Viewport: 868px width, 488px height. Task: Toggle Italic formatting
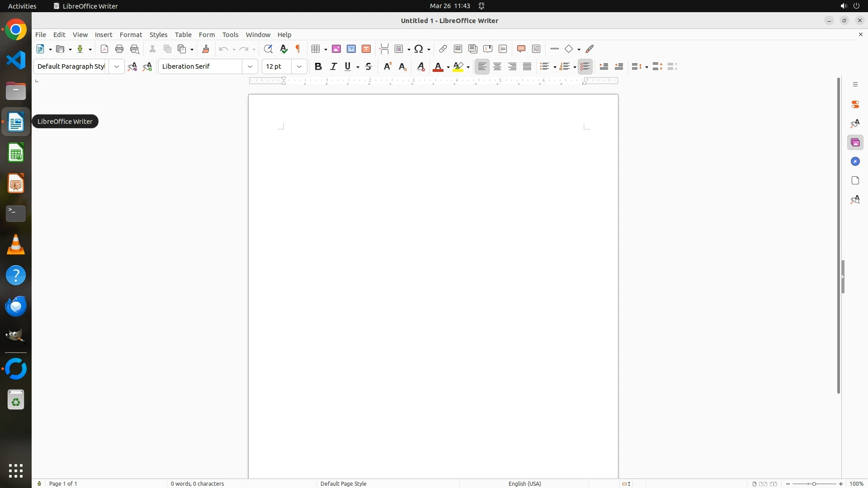coord(333,66)
